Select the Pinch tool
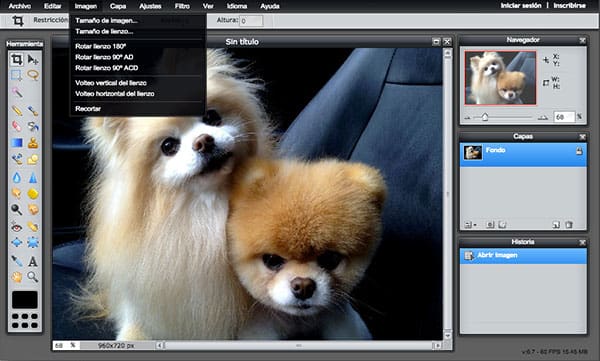The width and height of the screenshot is (600, 361). tap(33, 242)
